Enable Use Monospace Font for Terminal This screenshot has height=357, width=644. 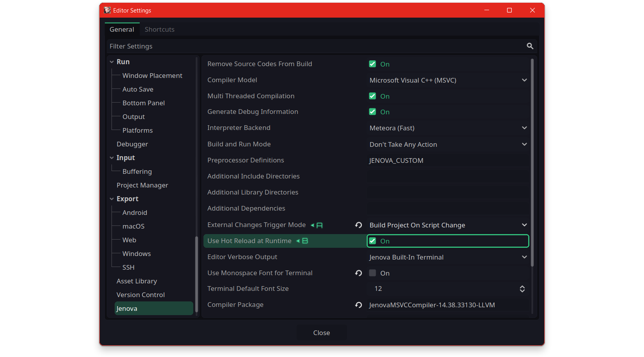[372, 273]
